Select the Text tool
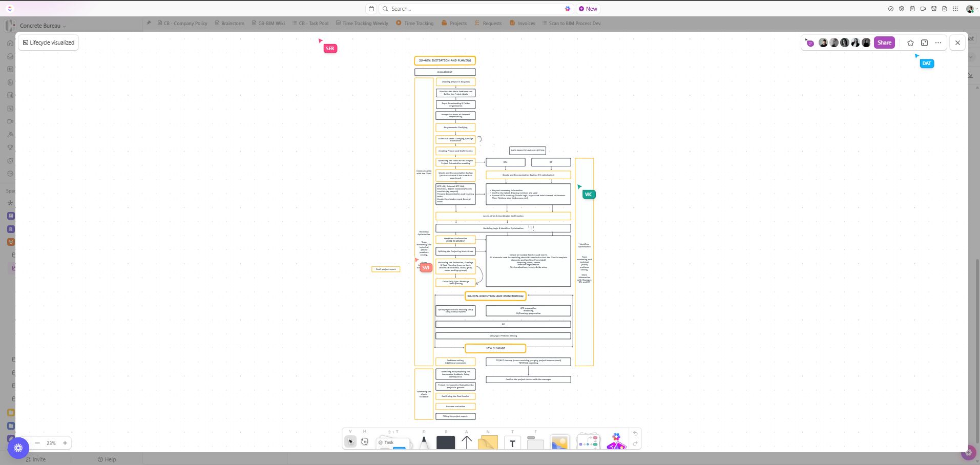The width and height of the screenshot is (980, 465). tap(512, 443)
